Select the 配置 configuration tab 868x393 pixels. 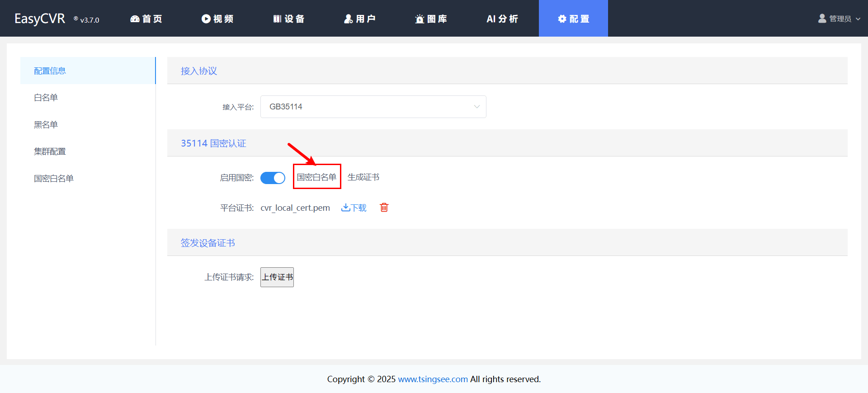coord(573,19)
